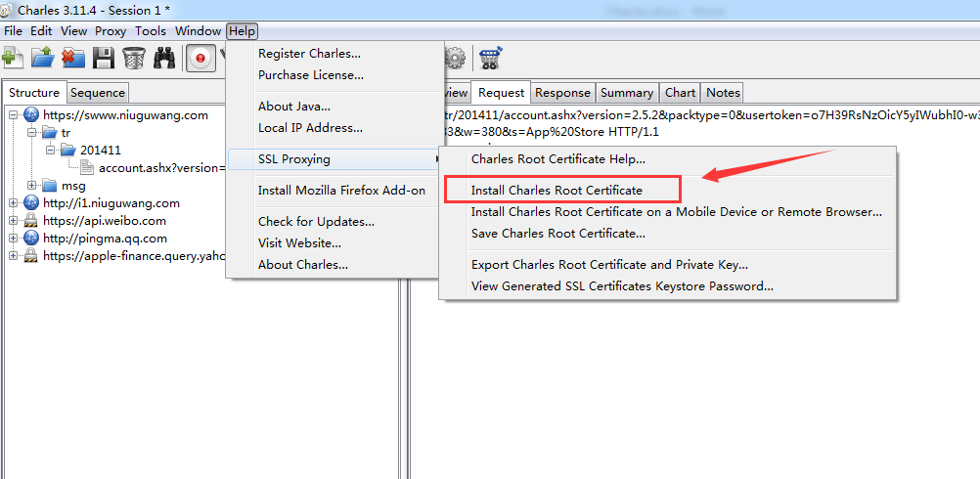Open the Window menu
Viewport: 980px width, 479px height.
(198, 30)
